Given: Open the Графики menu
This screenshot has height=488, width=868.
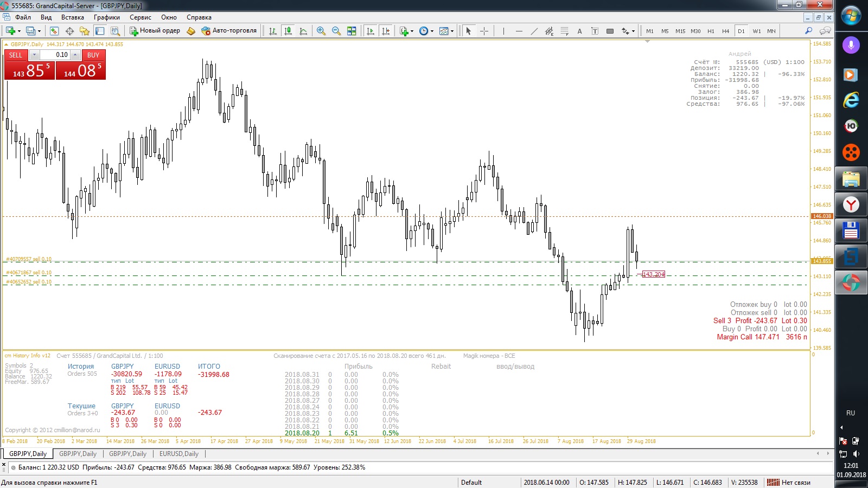Looking at the screenshot, I should [107, 17].
